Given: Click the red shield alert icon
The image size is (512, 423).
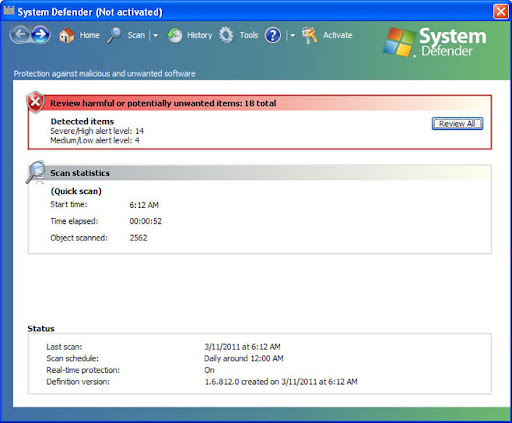Looking at the screenshot, I should pyautogui.click(x=35, y=102).
